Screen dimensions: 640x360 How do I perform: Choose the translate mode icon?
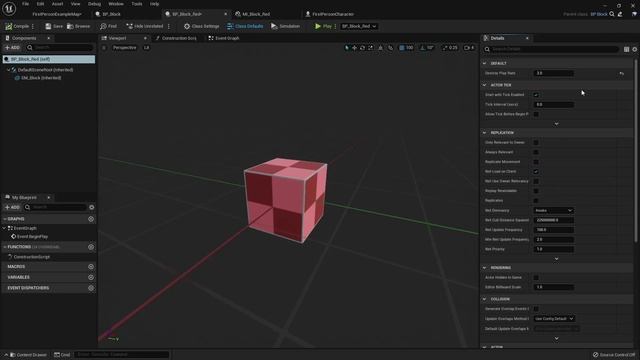click(x=354, y=48)
